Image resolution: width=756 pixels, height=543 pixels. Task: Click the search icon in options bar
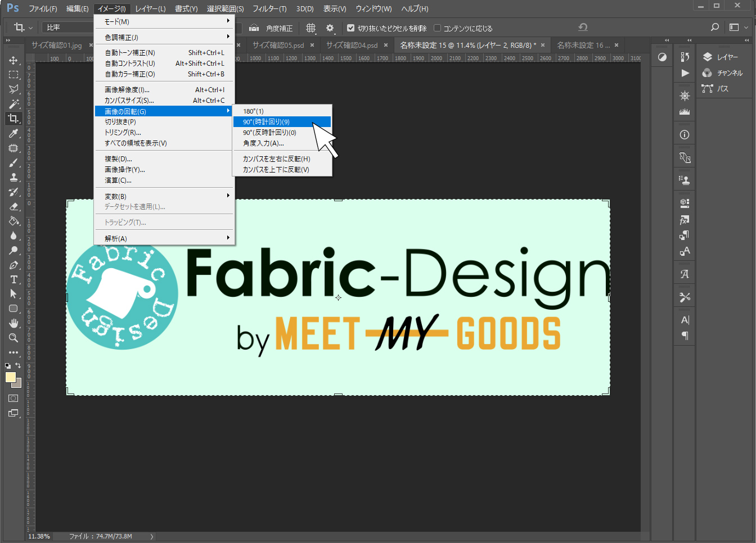[x=715, y=27]
